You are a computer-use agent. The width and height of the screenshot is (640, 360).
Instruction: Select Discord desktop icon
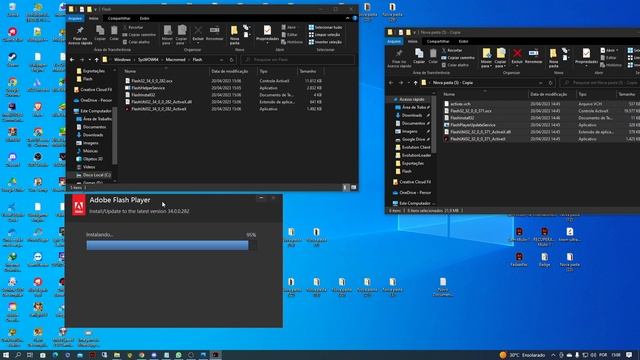tap(13, 159)
